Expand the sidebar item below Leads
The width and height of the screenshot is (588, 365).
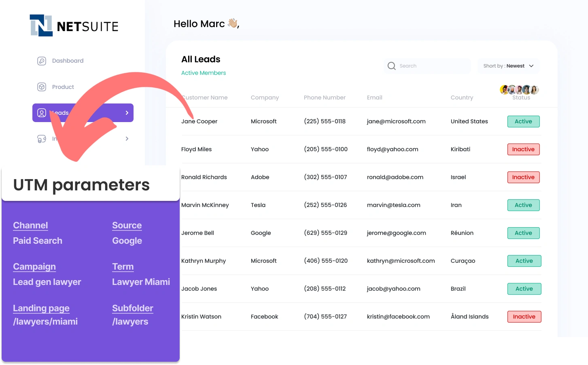[127, 139]
